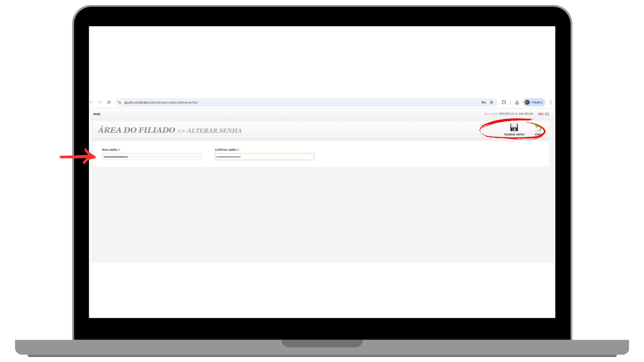Bookmark this page with the star icon
The image size is (644, 362).
pyautogui.click(x=492, y=103)
